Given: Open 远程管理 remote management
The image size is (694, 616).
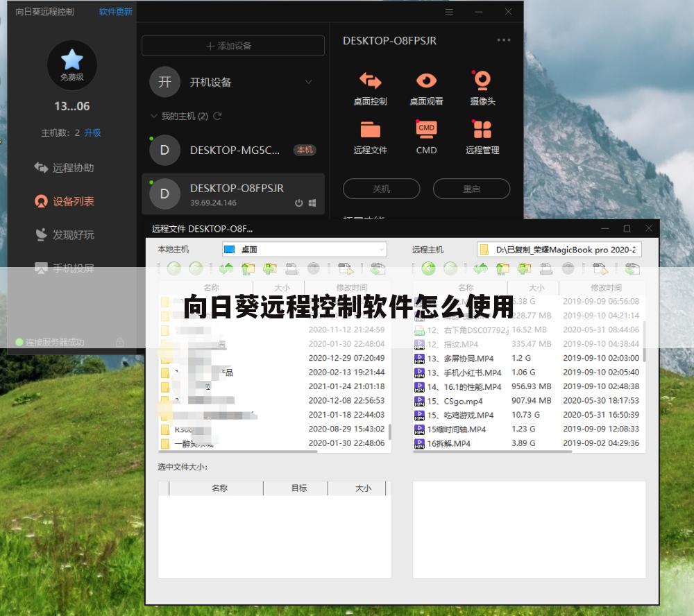Looking at the screenshot, I should pyautogui.click(x=482, y=137).
